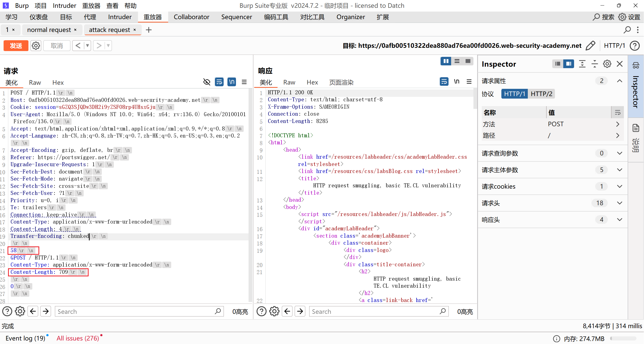Click the memory usage bar
Screen dimensions: 644x344
pyautogui.click(x=623, y=338)
